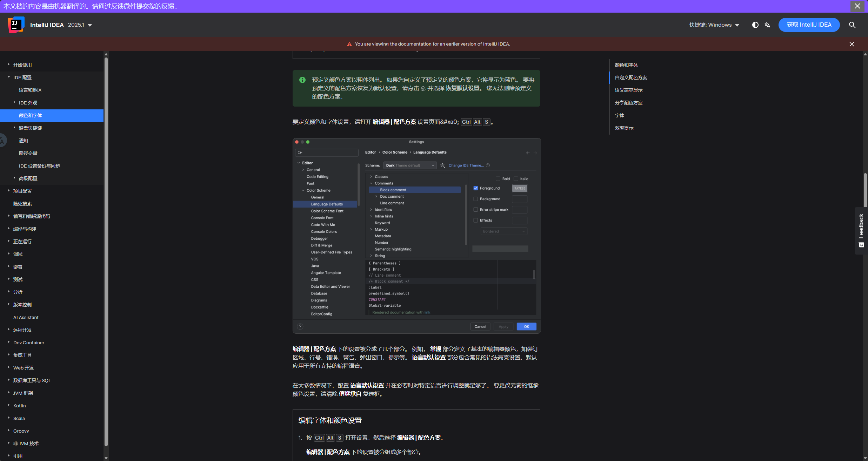Image resolution: width=868 pixels, height=461 pixels.
Task: Jump to 语义高亮显示 section in page outline
Action: click(628, 90)
